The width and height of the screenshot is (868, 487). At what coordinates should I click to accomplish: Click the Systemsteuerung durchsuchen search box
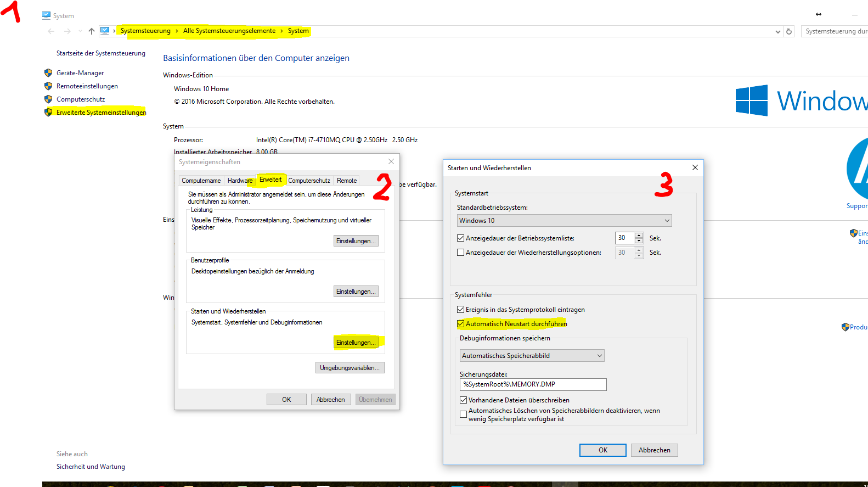[x=835, y=31]
